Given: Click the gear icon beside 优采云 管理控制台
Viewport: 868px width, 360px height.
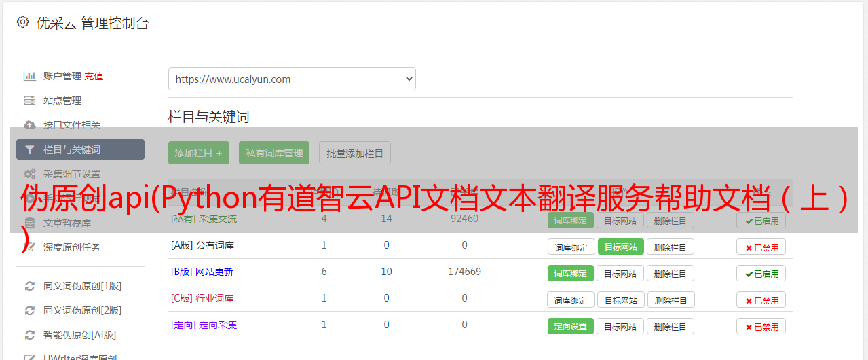Looking at the screenshot, I should point(23,22).
